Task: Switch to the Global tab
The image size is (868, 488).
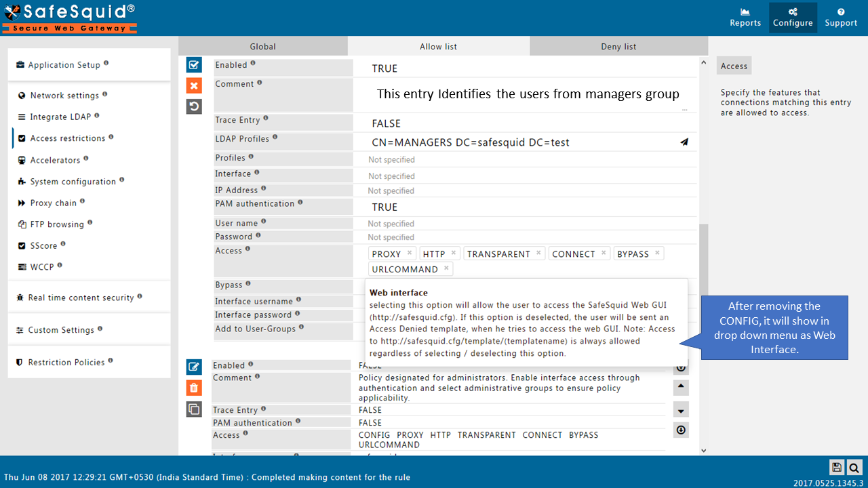Action: 263,46
